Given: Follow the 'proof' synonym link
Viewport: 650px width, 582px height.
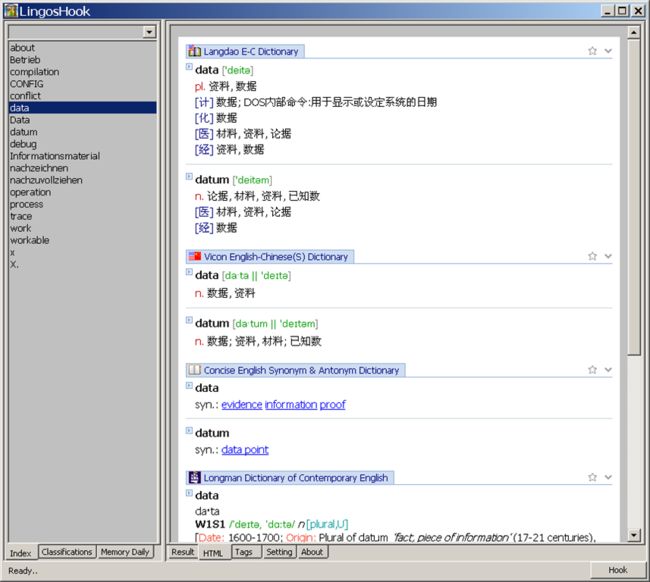Looking at the screenshot, I should 332,405.
